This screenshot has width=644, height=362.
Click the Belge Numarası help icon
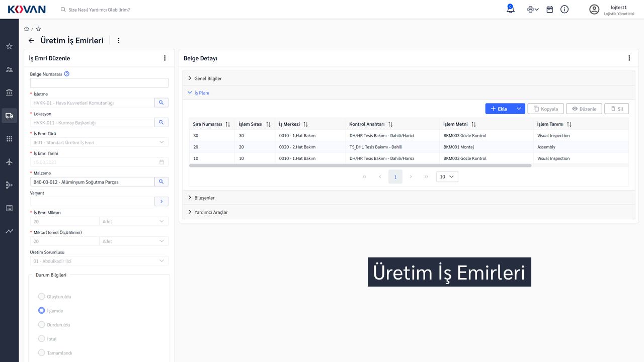point(67,74)
